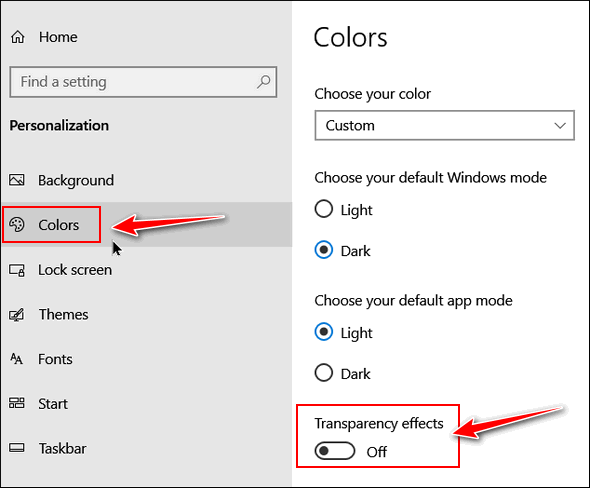Image resolution: width=590 pixels, height=488 pixels.
Task: Select Dark for default app mode
Action: tap(324, 373)
